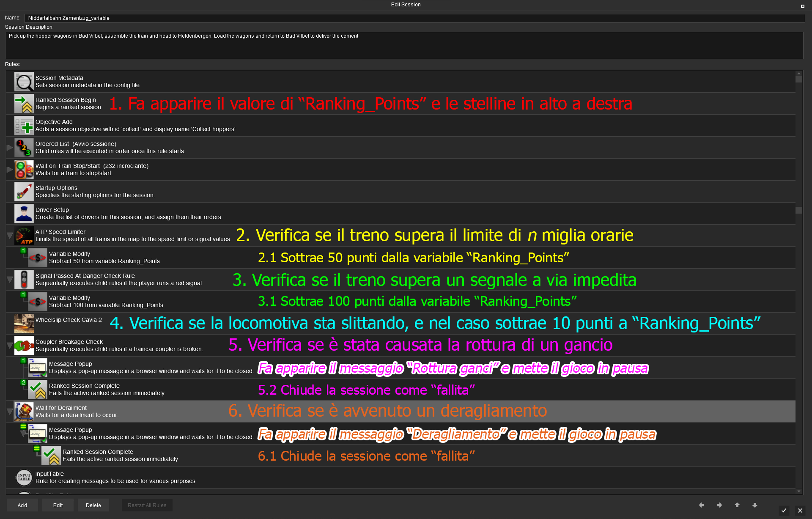
Task: Click the Restart All Rules button
Action: 147,505
